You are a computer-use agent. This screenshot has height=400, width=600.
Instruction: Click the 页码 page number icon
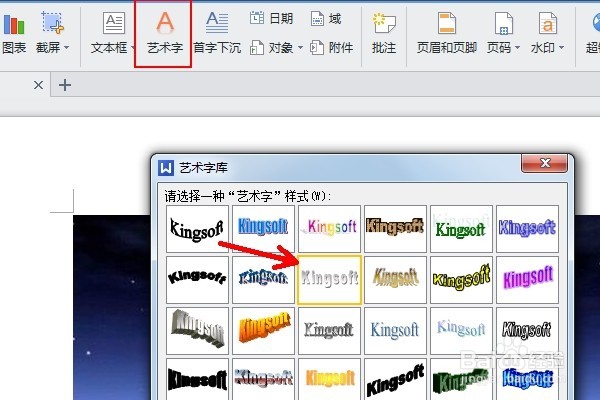tap(503, 23)
